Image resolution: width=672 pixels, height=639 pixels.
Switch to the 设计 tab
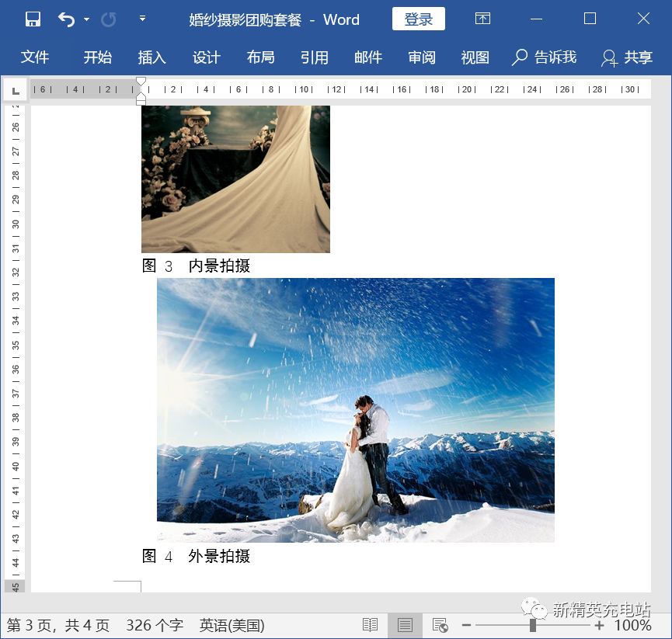pos(206,57)
